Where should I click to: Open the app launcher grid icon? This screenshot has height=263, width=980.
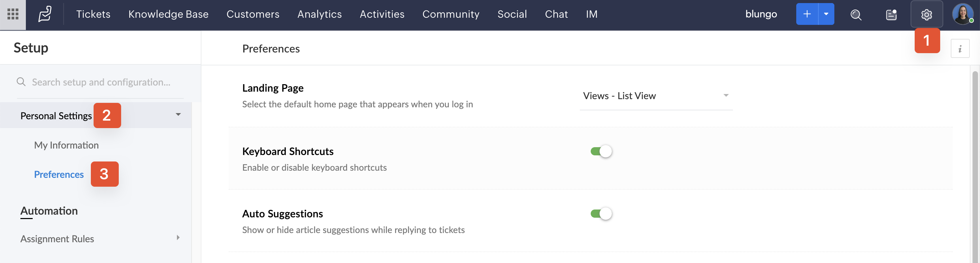pos(13,14)
